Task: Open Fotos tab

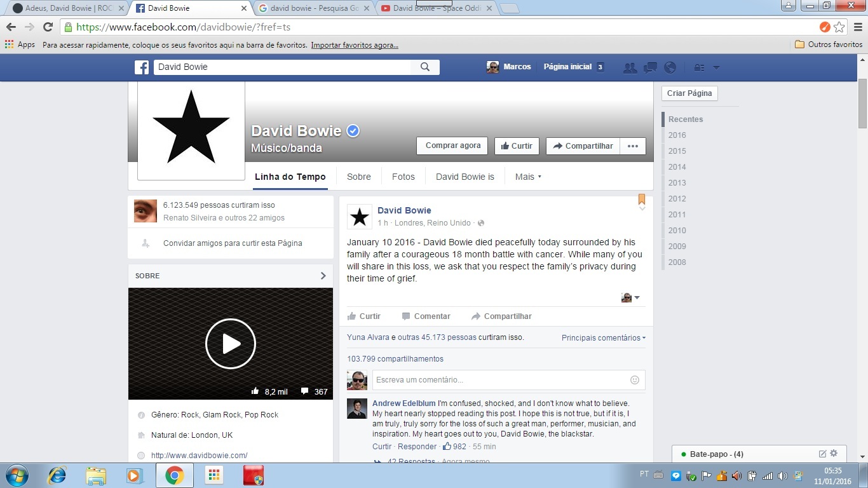Action: (403, 177)
